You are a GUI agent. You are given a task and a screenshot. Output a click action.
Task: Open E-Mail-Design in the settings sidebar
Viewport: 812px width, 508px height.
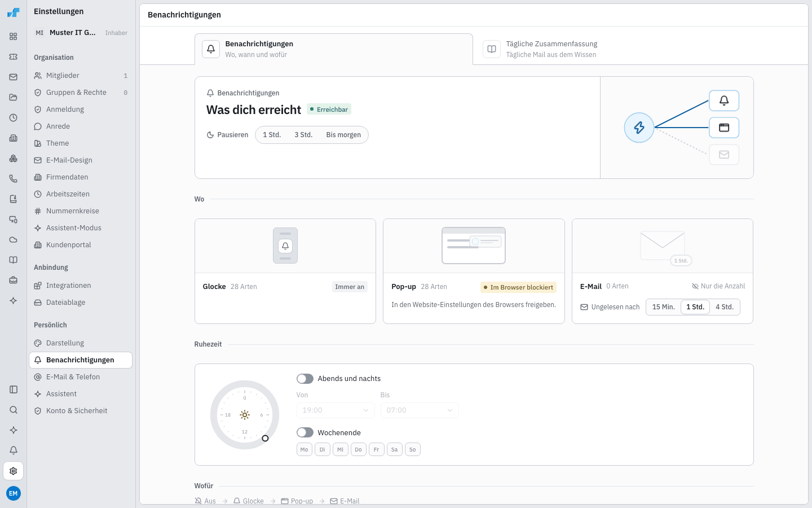[x=81, y=160]
